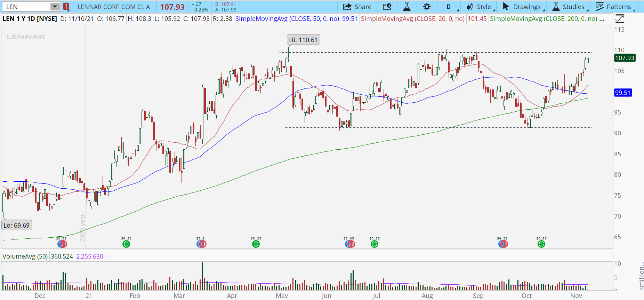The width and height of the screenshot is (644, 300).
Task: Click the H: 108.3 high readout
Action: tap(139, 19)
